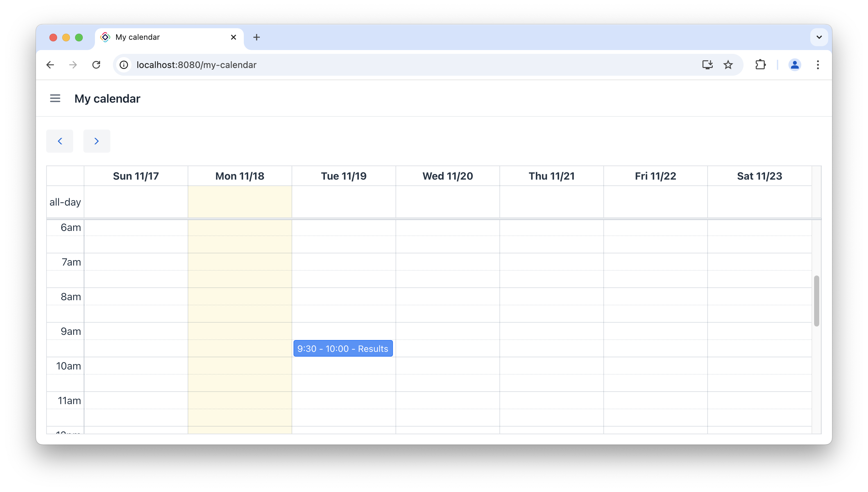Open the 9:30 - 10:00 Results event
Image resolution: width=868 pixels, height=492 pixels.
(343, 348)
